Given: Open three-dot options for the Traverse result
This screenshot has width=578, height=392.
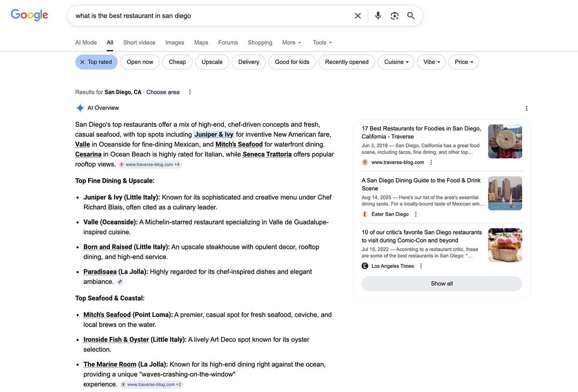Looking at the screenshot, I should [430, 162].
